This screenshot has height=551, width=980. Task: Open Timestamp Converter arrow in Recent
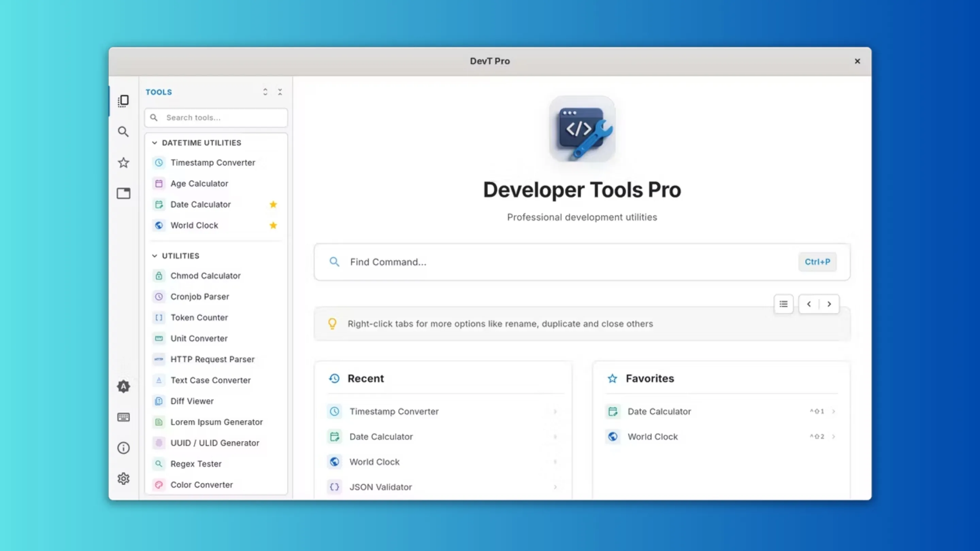(x=555, y=412)
